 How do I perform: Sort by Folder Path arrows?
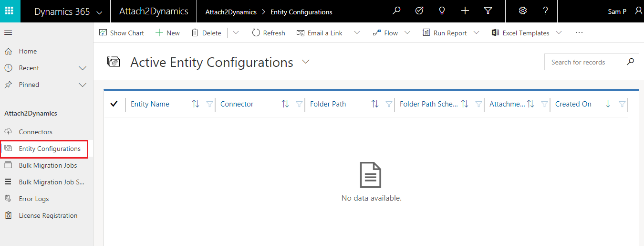pos(375,104)
